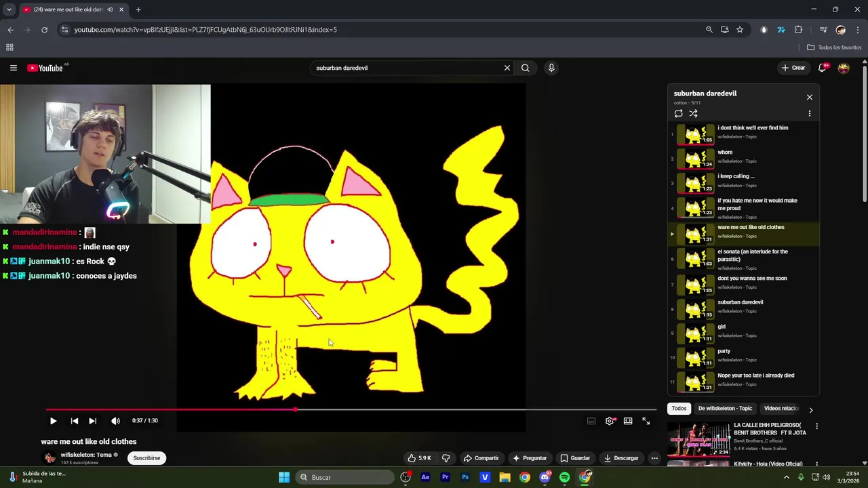868x488 pixels.
Task: Click the taskbar Buscar search box
Action: tap(346, 477)
